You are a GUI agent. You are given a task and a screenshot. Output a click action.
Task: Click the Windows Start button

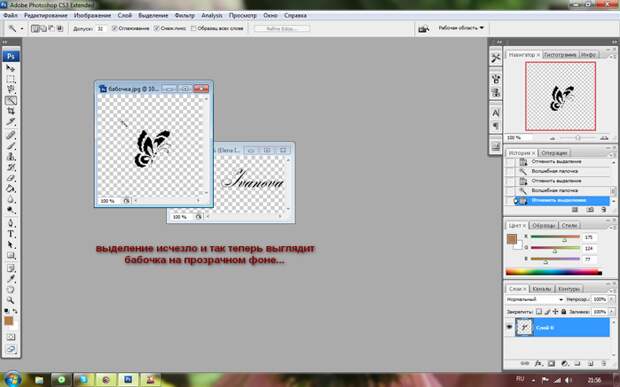click(13, 379)
